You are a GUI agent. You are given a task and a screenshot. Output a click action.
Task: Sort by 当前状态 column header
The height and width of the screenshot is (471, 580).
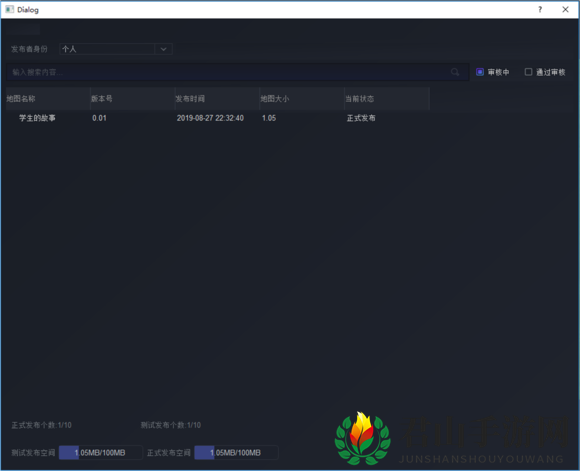pyautogui.click(x=387, y=99)
